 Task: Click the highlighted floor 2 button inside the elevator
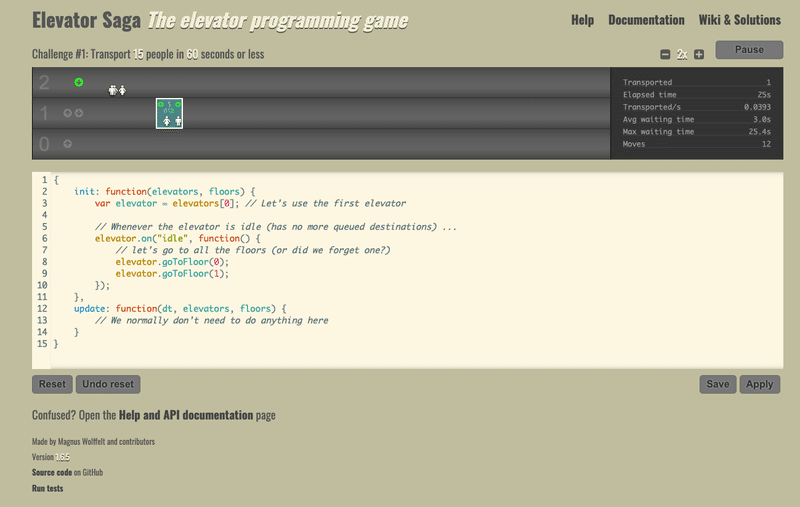[x=172, y=110]
